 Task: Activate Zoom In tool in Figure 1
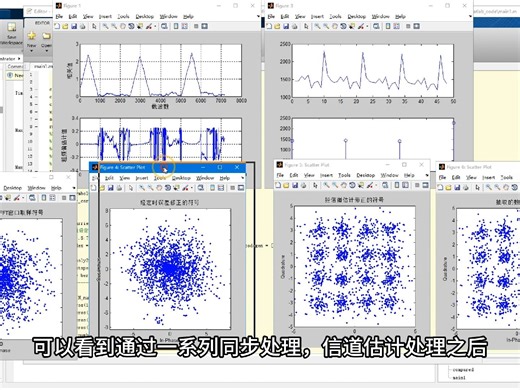point(106,26)
